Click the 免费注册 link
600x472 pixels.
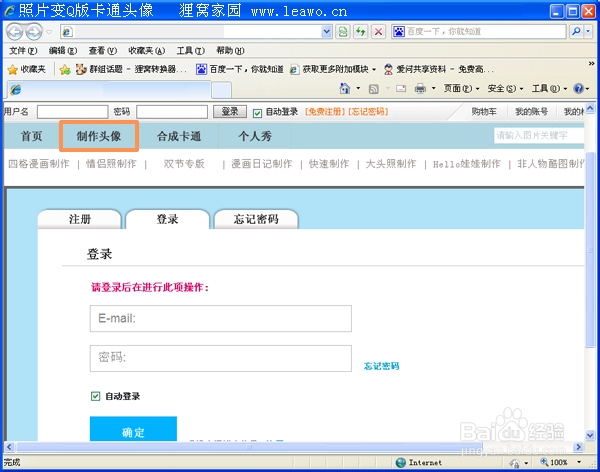(324, 111)
